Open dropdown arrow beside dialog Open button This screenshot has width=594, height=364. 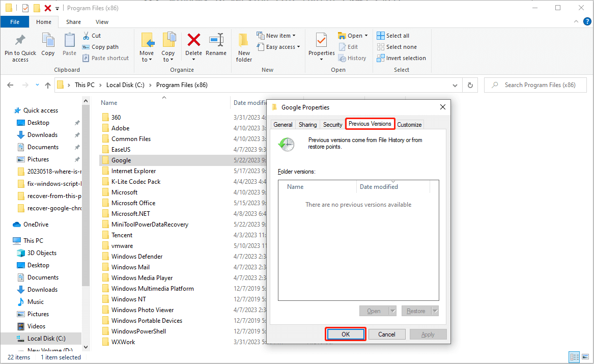pyautogui.click(x=392, y=311)
